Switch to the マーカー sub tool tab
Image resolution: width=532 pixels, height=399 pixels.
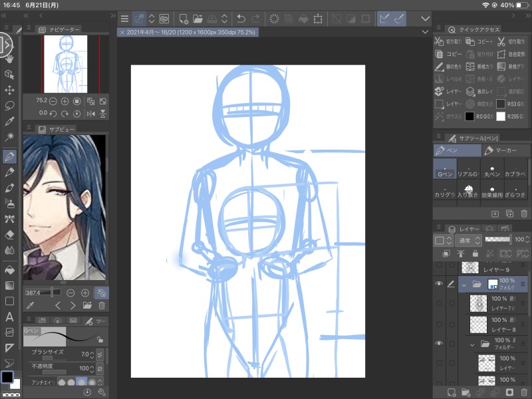pos(503,151)
